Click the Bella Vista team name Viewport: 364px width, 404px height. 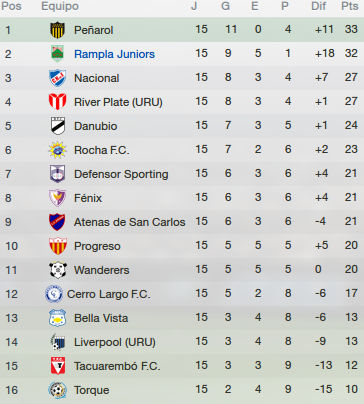pos(101,318)
